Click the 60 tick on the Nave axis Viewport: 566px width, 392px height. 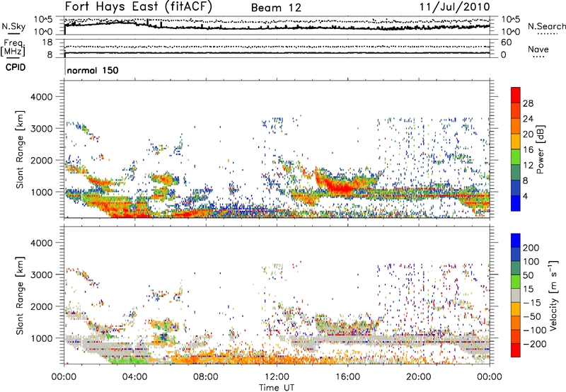[506, 42]
